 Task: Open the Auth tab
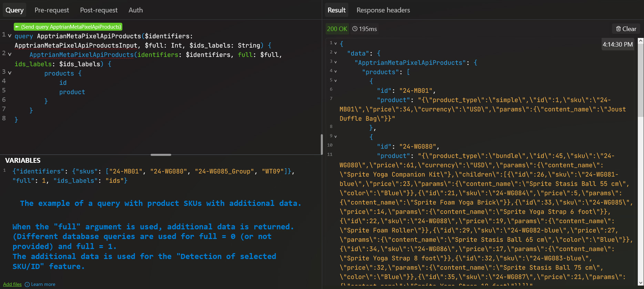pos(136,10)
